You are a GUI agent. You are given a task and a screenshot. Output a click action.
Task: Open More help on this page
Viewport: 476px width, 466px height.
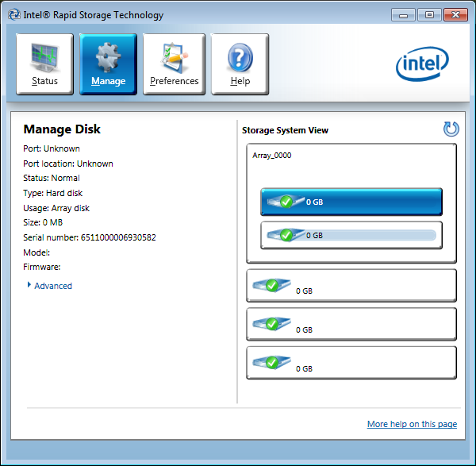pos(412,424)
